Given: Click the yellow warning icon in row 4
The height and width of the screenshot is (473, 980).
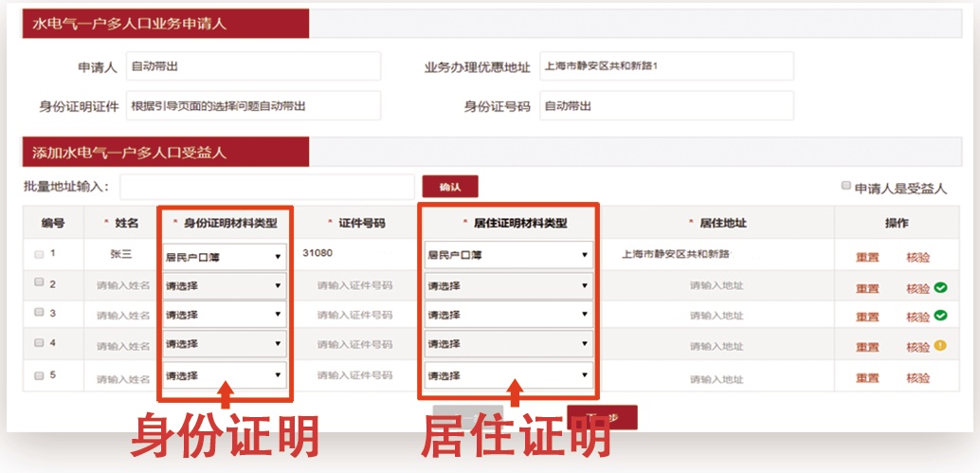Looking at the screenshot, I should [940, 346].
